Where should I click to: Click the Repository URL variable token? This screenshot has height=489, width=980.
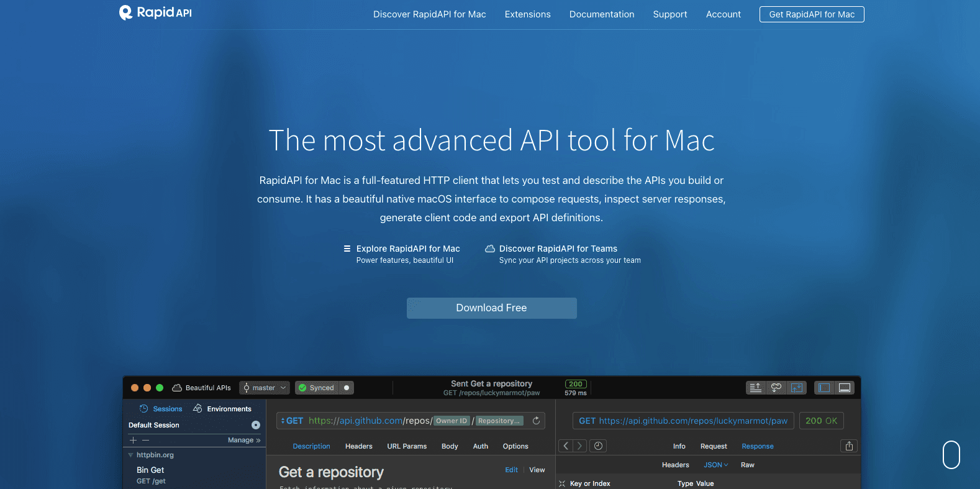(x=499, y=421)
